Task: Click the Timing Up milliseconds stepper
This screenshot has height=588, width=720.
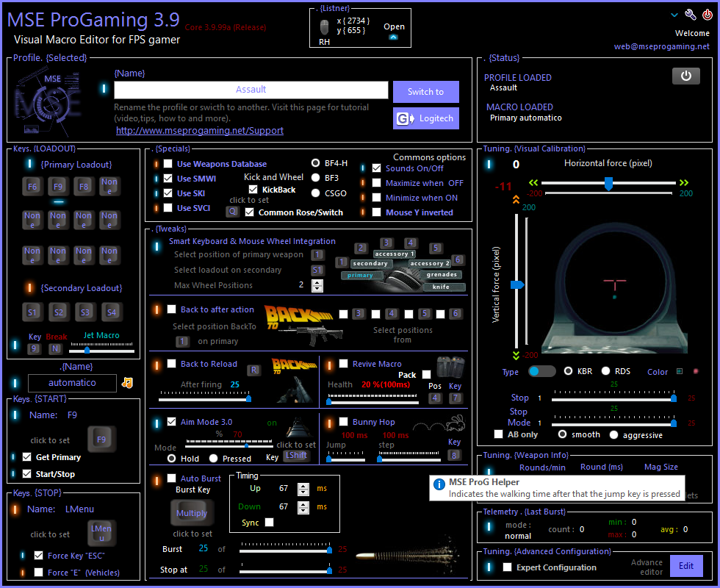Action: coord(303,490)
